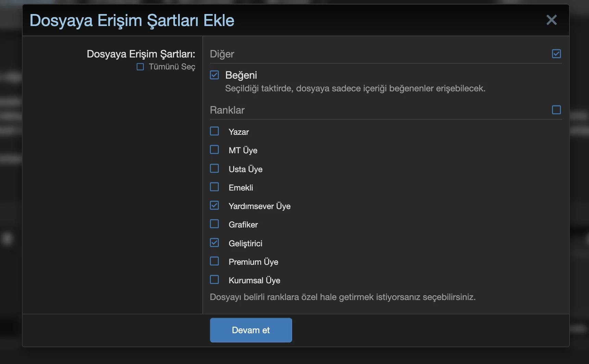Click the MT Üye label text

click(243, 151)
